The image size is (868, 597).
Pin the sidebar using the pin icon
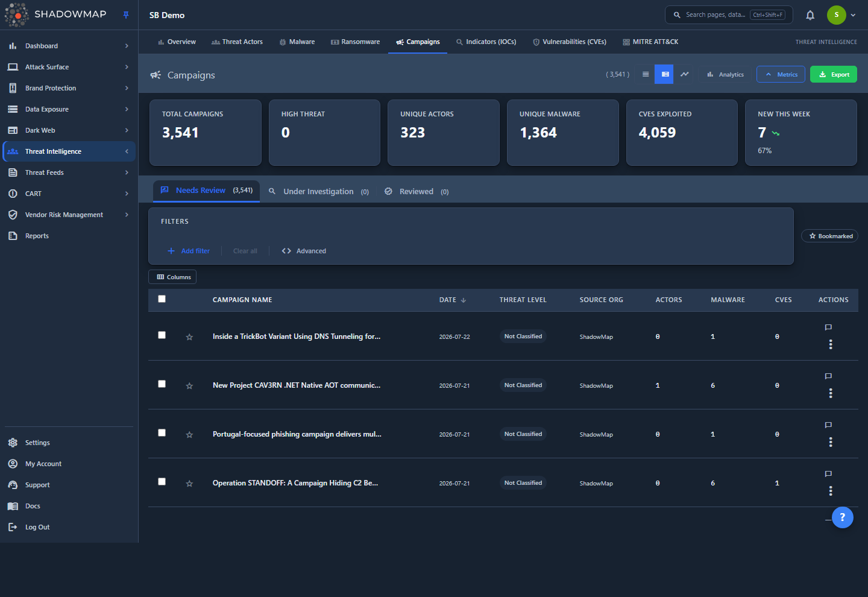pos(126,15)
